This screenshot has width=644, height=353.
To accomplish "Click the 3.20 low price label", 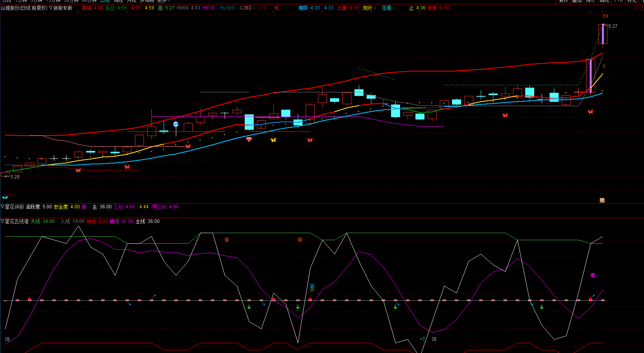I will pyautogui.click(x=15, y=177).
